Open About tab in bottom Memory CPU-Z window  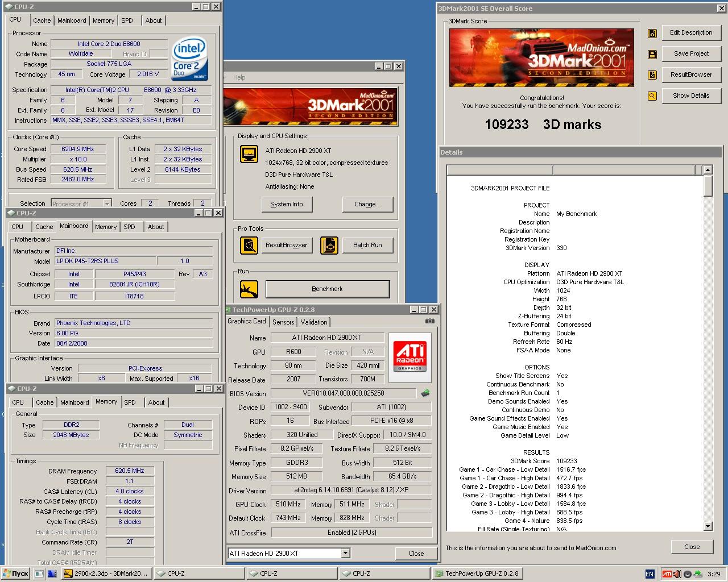156,402
